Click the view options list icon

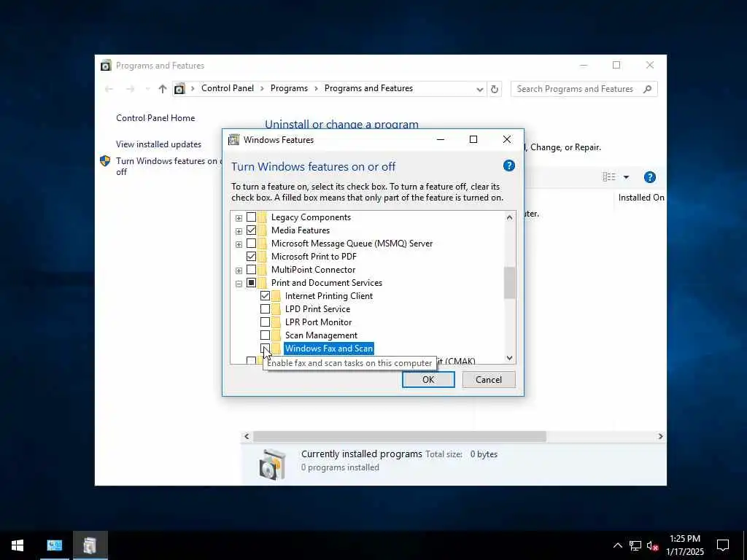pos(609,177)
